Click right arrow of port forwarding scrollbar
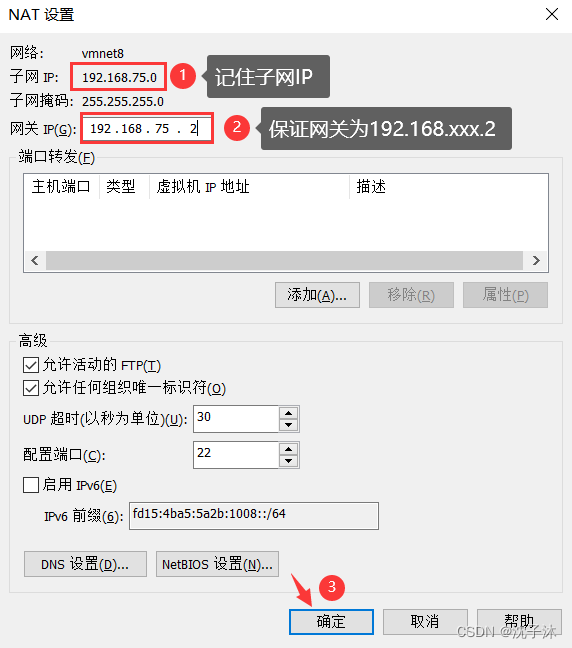This screenshot has width=572, height=648. tap(536, 260)
